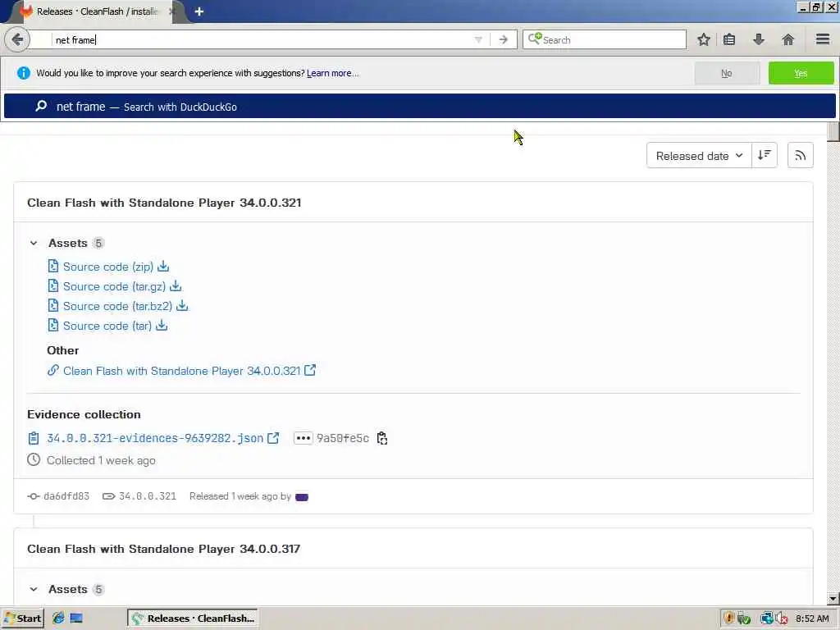Download Source code (tar)

click(107, 326)
